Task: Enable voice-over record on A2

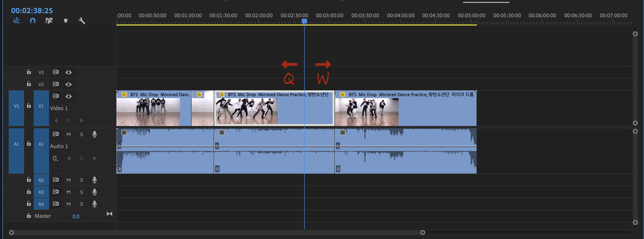Action: click(95, 180)
